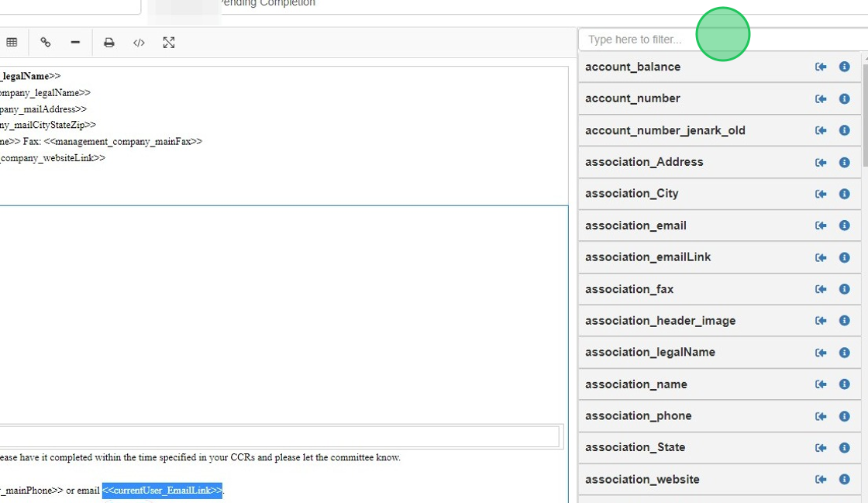Screen dimensions: 868x503
Task: Select the association_State field name
Action: coord(635,448)
